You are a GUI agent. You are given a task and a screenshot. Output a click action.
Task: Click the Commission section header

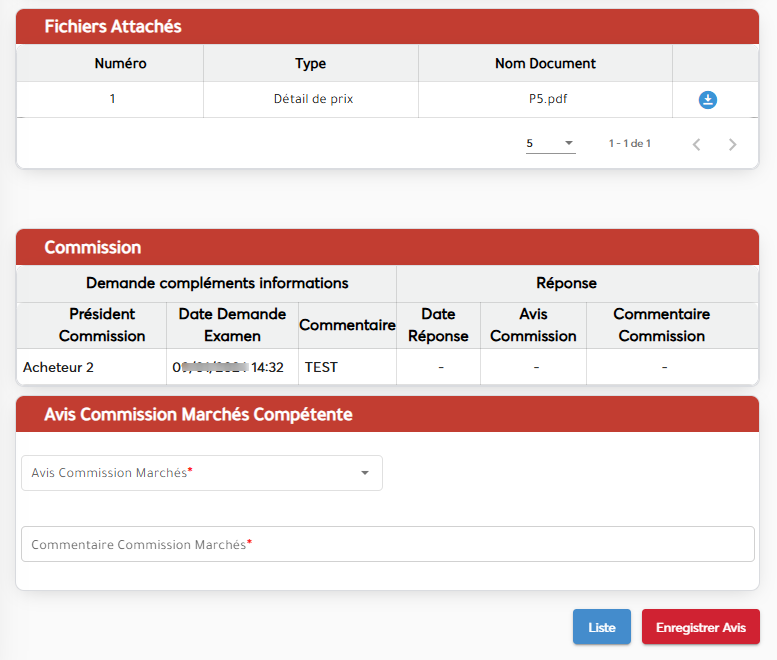click(x=93, y=247)
